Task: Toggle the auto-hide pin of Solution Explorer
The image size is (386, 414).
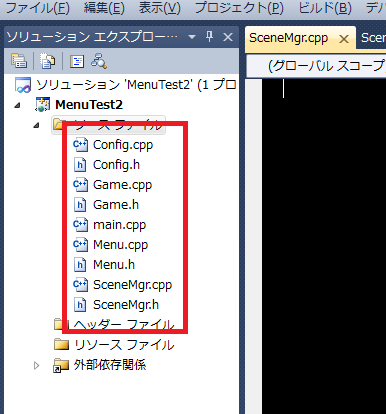Action: point(209,36)
